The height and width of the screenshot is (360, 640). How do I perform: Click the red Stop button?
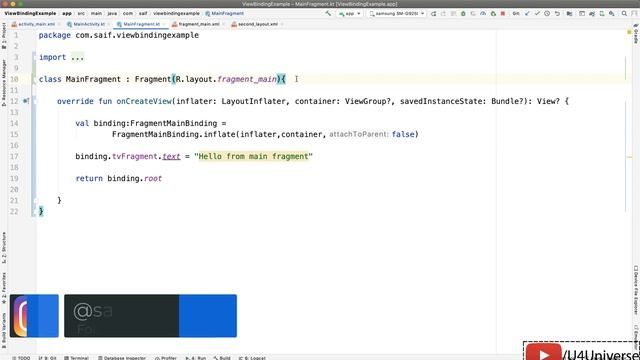pos(503,13)
